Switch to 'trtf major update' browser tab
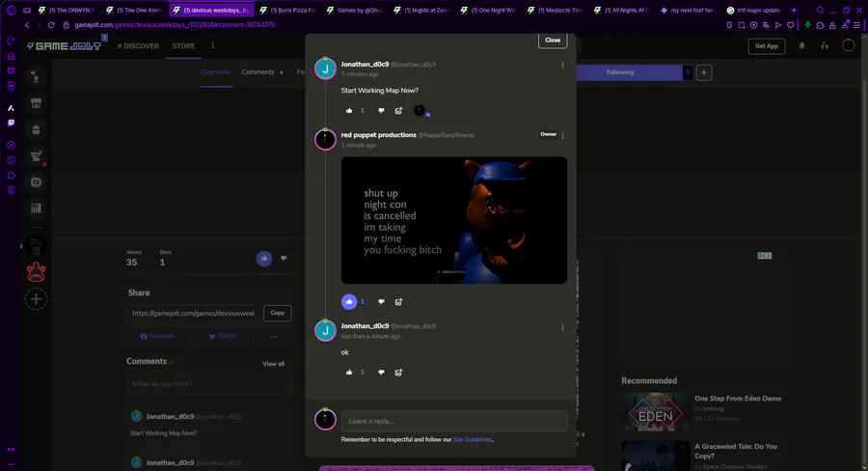Image resolution: width=868 pixels, height=471 pixels. [755, 10]
